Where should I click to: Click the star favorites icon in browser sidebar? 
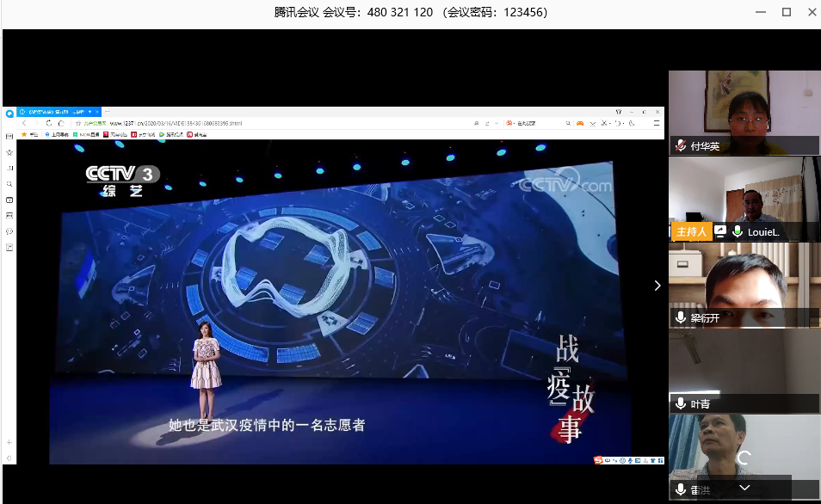[9, 152]
